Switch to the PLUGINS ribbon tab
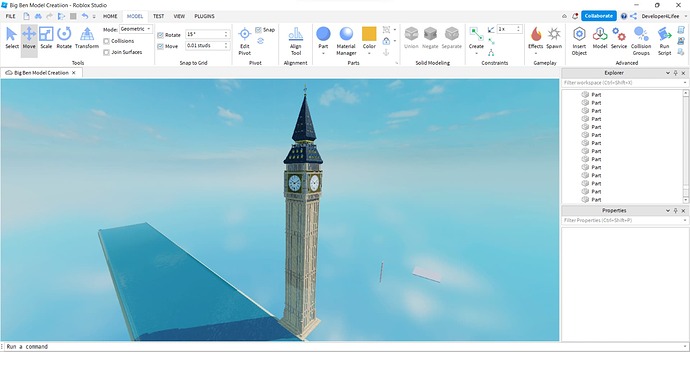Viewport: 690px width, 365px height. point(205,16)
